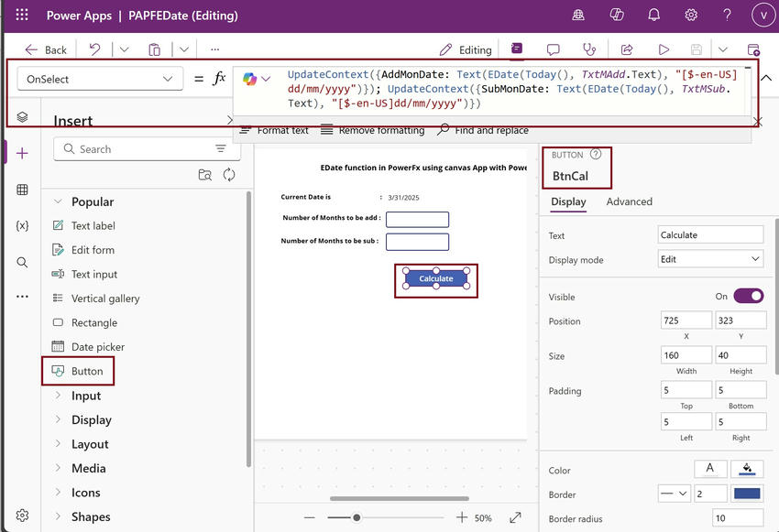779x532 pixels.
Task: Open the Search icon in sidebar
Action: (x=22, y=262)
